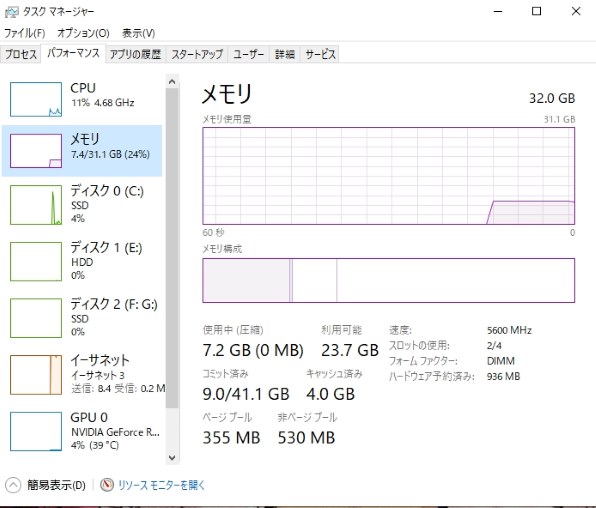Switch to the 詳細 tab

point(285,54)
